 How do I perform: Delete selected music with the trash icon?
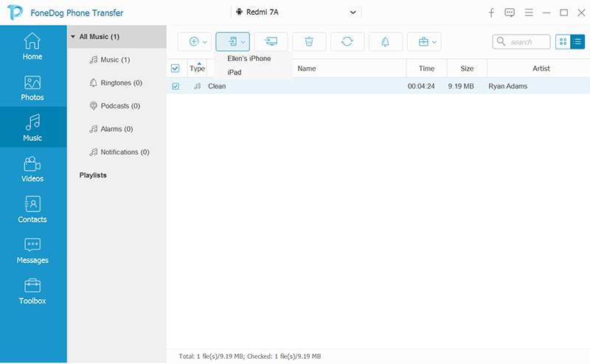[309, 41]
